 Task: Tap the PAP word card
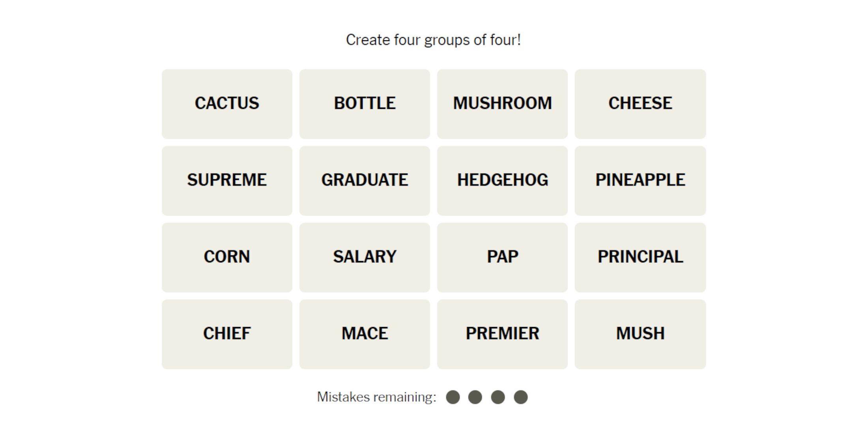(502, 257)
